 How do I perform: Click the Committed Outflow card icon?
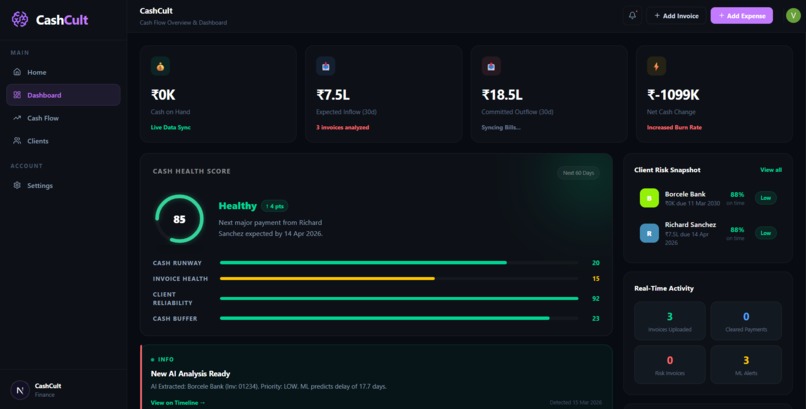[x=491, y=66]
